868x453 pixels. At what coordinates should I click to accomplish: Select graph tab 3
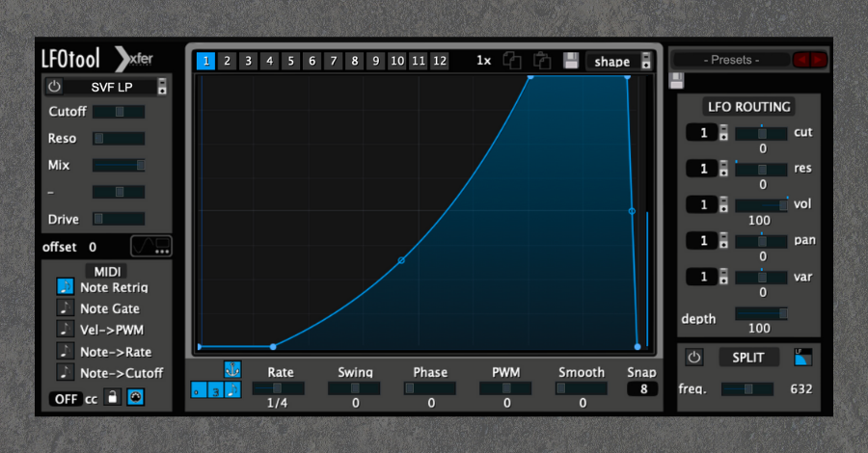pos(249,61)
